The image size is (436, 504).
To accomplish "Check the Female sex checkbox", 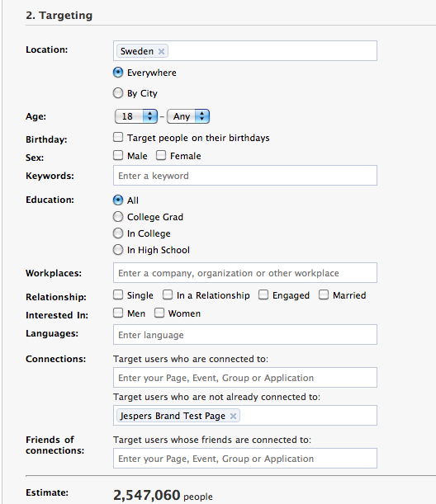I will tap(161, 155).
